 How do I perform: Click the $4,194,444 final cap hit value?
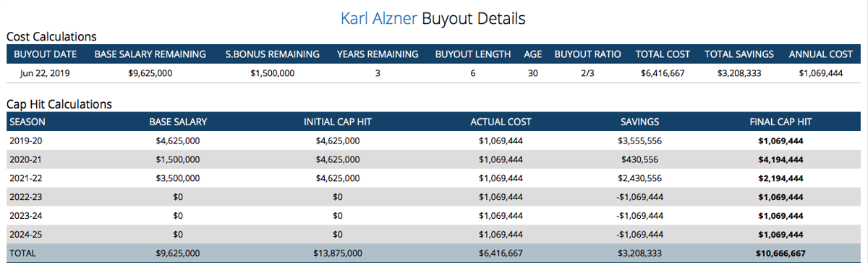781,159
